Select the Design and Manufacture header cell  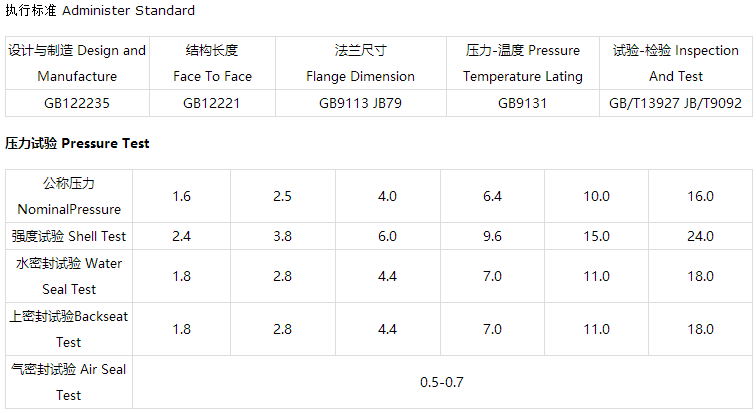coord(77,63)
